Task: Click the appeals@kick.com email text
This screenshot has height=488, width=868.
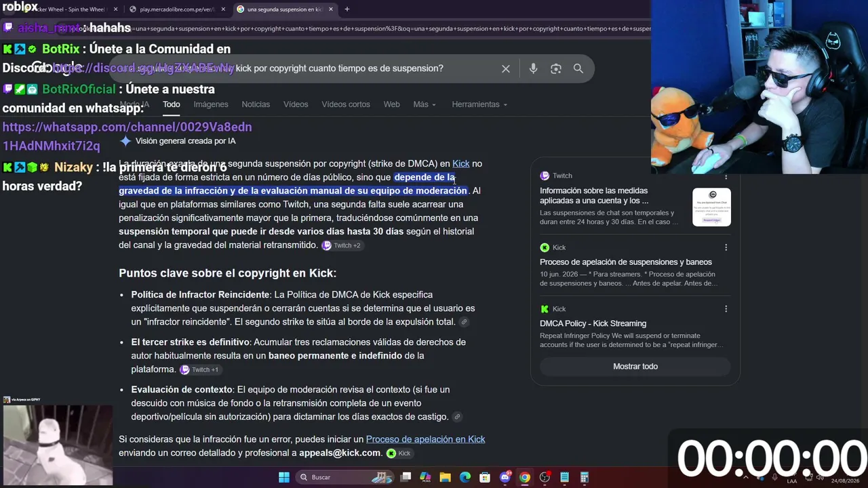Action: [x=340, y=453]
